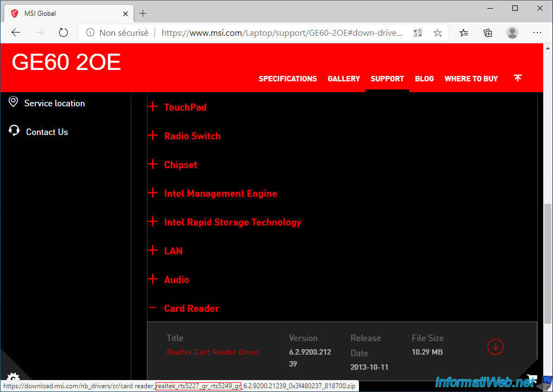Click the Contact Us headset icon
The width and height of the screenshot is (553, 392).
click(14, 131)
